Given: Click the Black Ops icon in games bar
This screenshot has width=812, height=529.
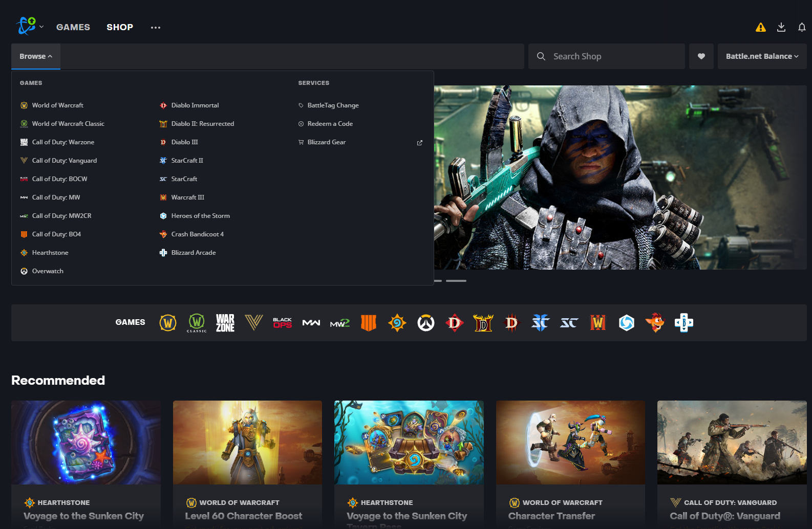Looking at the screenshot, I should coord(283,323).
